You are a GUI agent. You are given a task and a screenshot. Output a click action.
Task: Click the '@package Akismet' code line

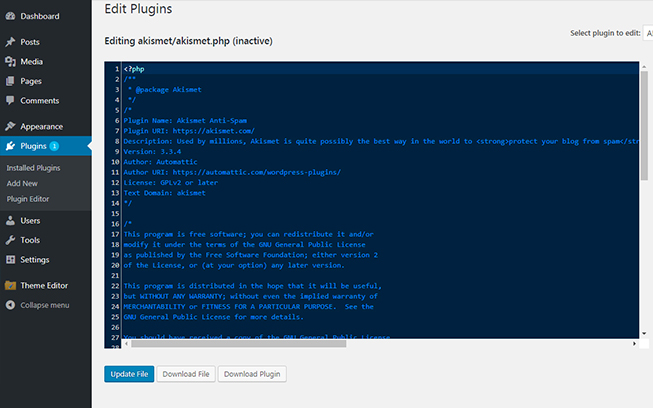164,90
